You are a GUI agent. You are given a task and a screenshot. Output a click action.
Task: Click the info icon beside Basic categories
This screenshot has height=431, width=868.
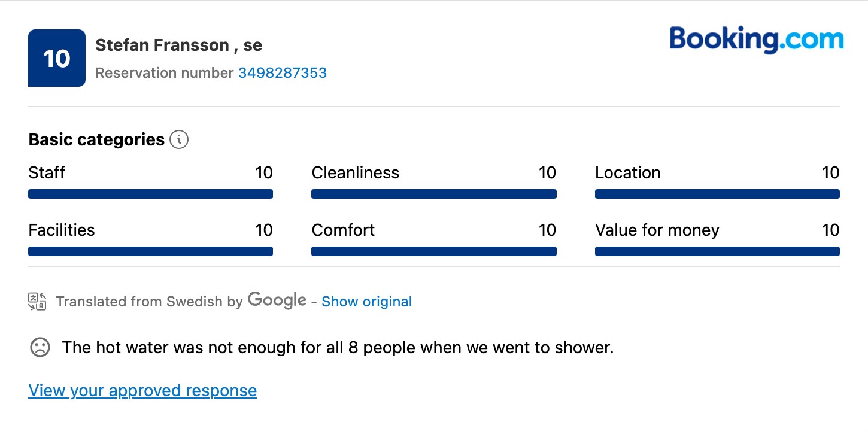coord(179,140)
